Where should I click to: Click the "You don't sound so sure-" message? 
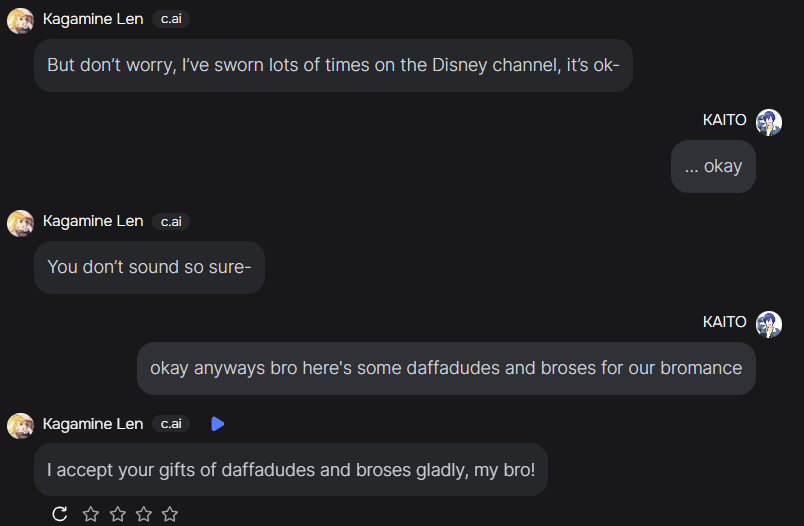149,267
